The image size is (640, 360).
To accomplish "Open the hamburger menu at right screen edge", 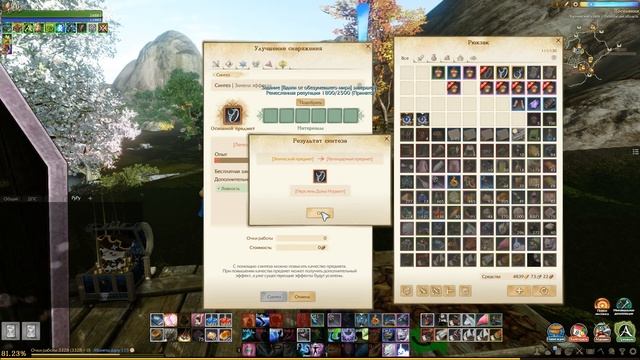I will 635,151.
